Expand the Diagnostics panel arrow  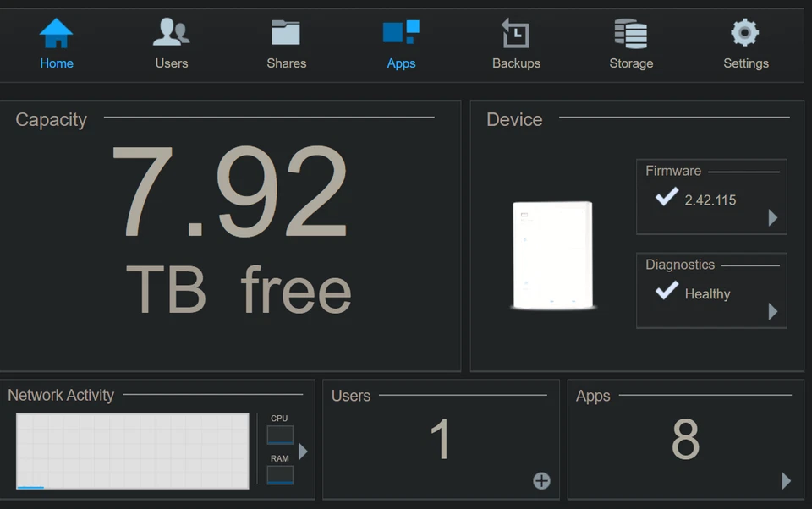coord(773,312)
